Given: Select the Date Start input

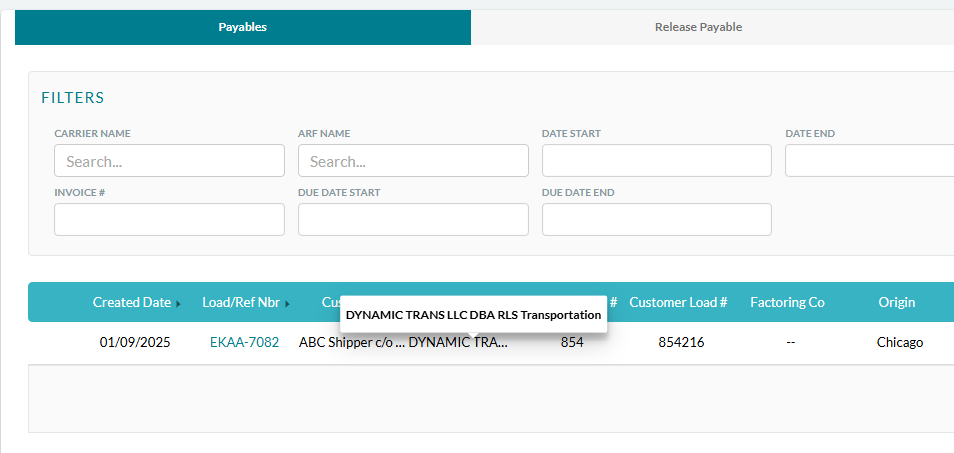Looking at the screenshot, I should tap(656, 161).
